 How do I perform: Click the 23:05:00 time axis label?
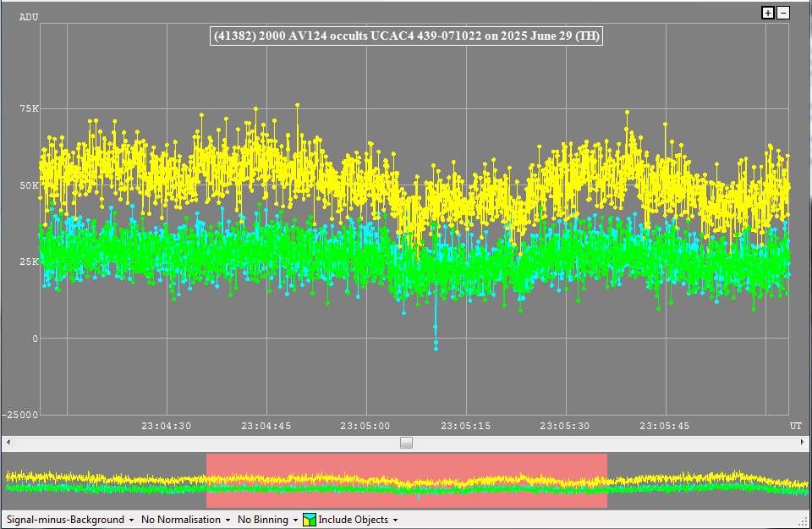[366, 426]
